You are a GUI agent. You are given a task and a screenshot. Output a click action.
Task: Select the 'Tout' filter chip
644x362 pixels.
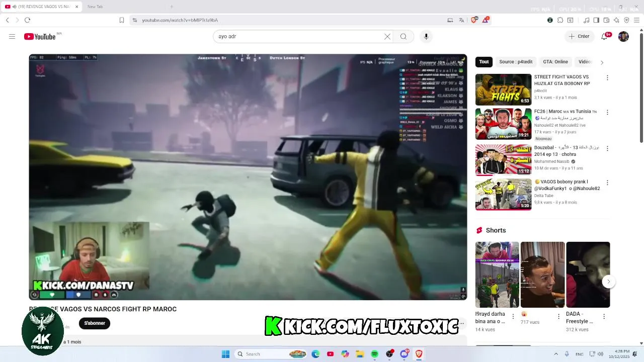tap(484, 62)
